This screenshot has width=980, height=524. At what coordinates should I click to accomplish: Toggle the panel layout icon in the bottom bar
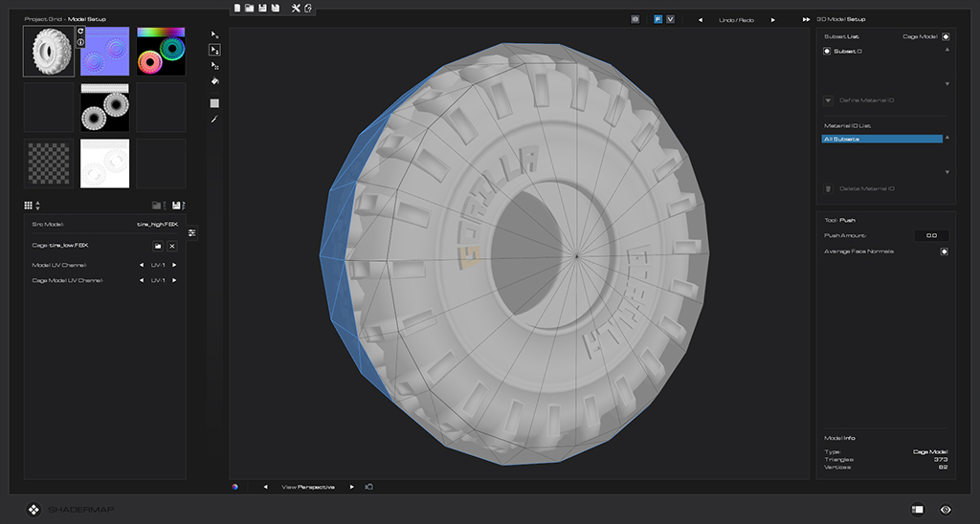point(917,510)
